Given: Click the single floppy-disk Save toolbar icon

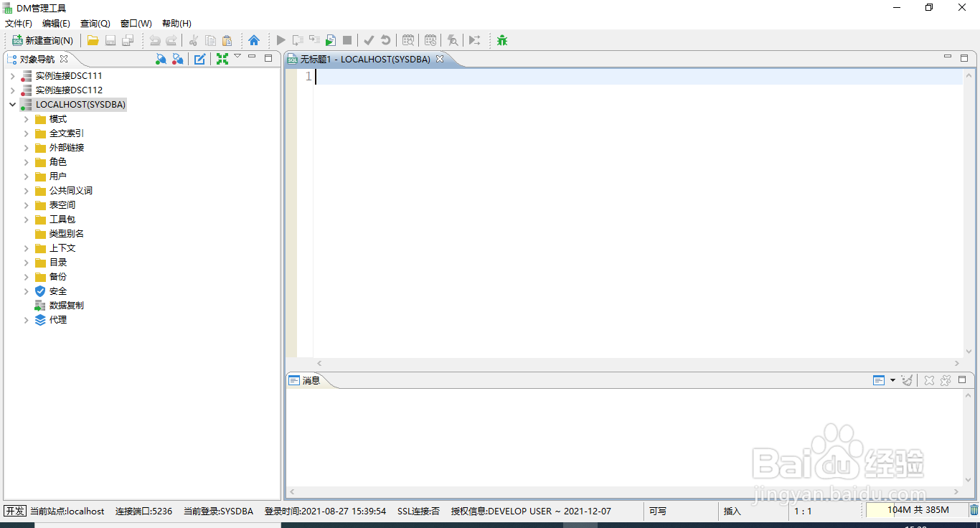Looking at the screenshot, I should coord(110,41).
